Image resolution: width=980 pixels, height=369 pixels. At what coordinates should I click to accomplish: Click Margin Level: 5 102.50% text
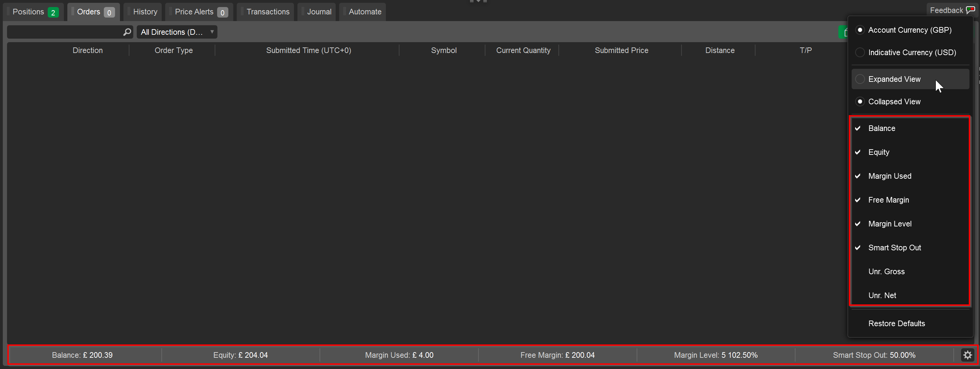pyautogui.click(x=716, y=355)
